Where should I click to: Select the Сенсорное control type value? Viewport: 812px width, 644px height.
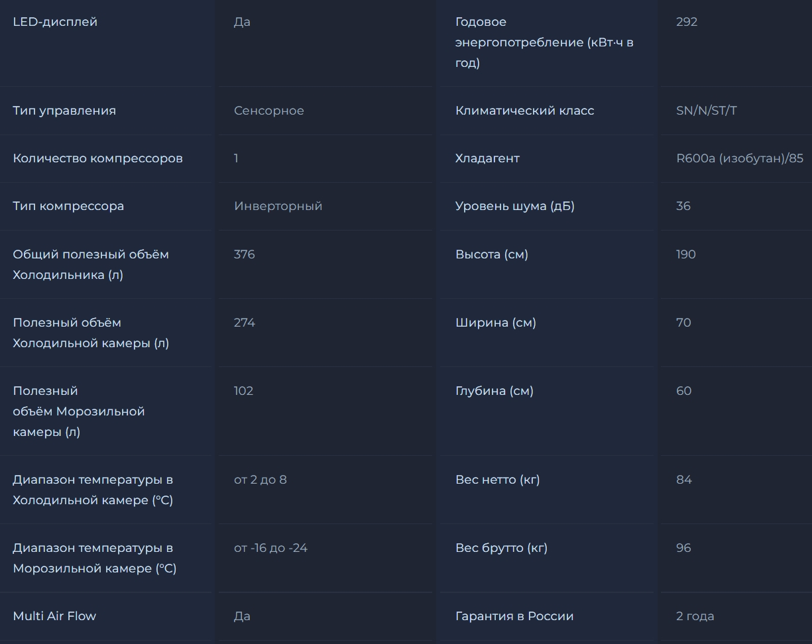coord(269,111)
